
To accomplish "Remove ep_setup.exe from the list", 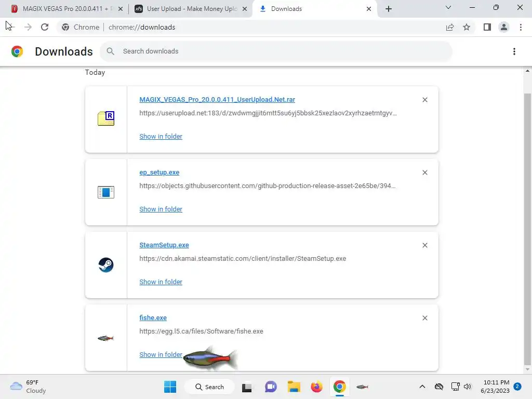I will [x=425, y=172].
